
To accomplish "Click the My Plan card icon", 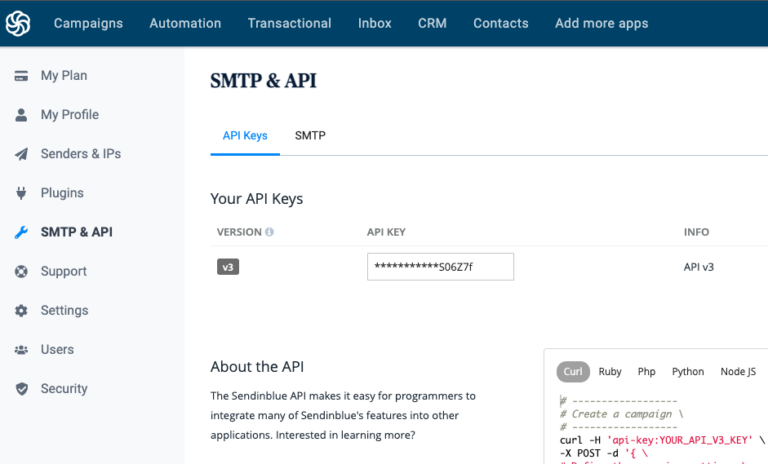I will point(21,76).
